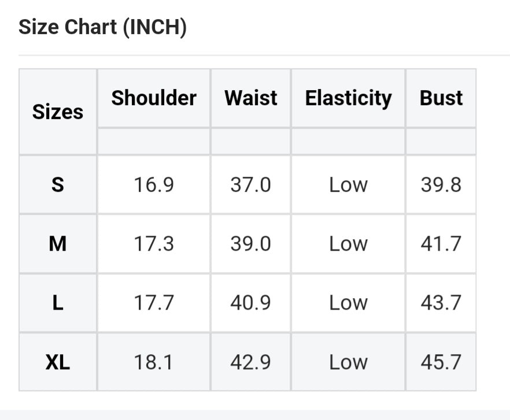The height and width of the screenshot is (420, 510).
Task: Select the Bust column header
Action: pyautogui.click(x=441, y=98)
